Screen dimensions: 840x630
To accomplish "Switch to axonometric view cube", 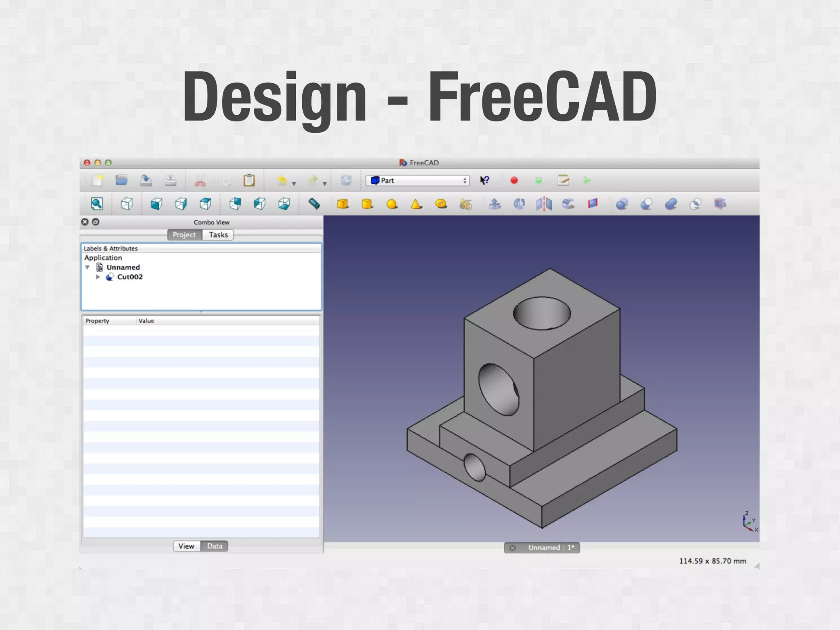I will (x=127, y=204).
